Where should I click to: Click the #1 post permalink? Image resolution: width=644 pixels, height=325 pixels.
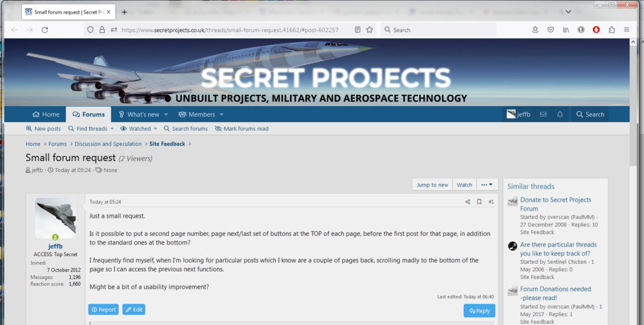tap(491, 201)
